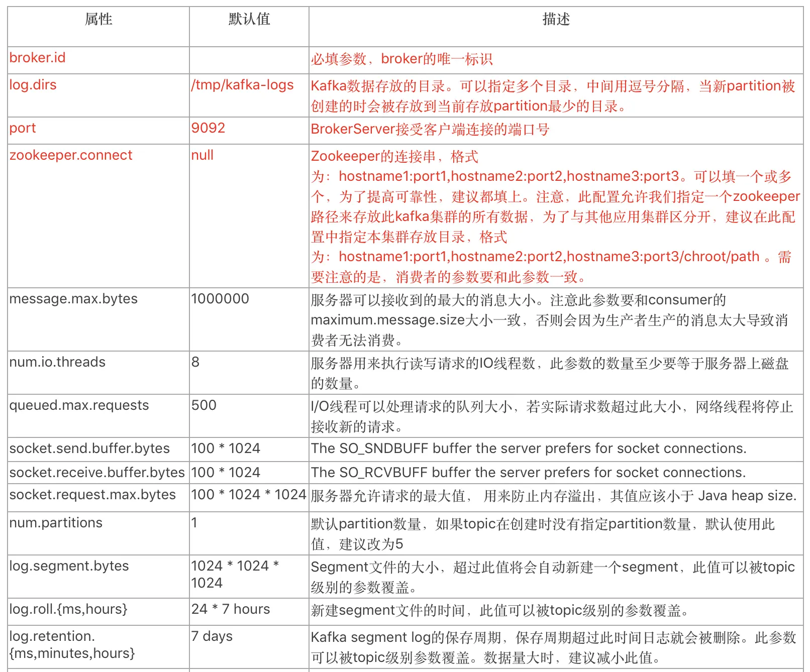Screen dimensions: 810x672
Task: Click the zookeeper.connect property name
Action: [71, 155]
